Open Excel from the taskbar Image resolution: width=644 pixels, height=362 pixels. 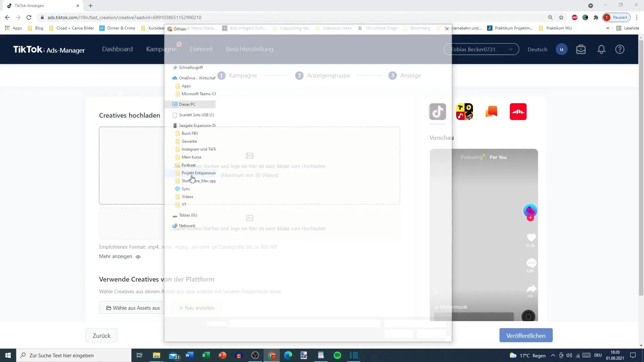click(x=206, y=355)
